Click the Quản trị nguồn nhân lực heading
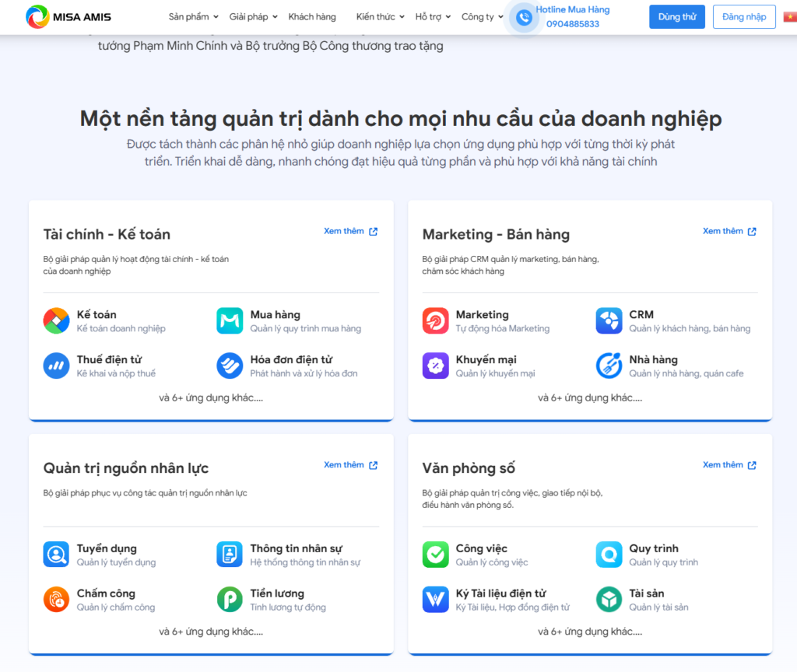This screenshot has height=672, width=797. click(126, 467)
